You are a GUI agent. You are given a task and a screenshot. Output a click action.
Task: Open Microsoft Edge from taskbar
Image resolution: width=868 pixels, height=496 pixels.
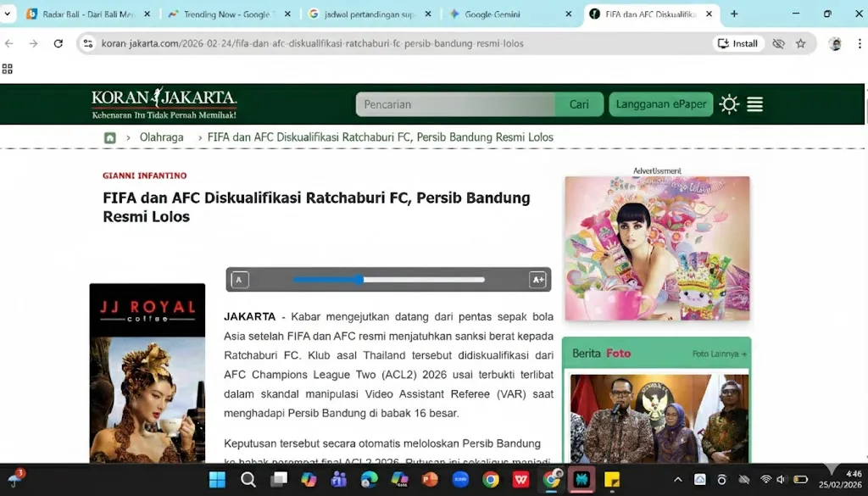point(370,479)
